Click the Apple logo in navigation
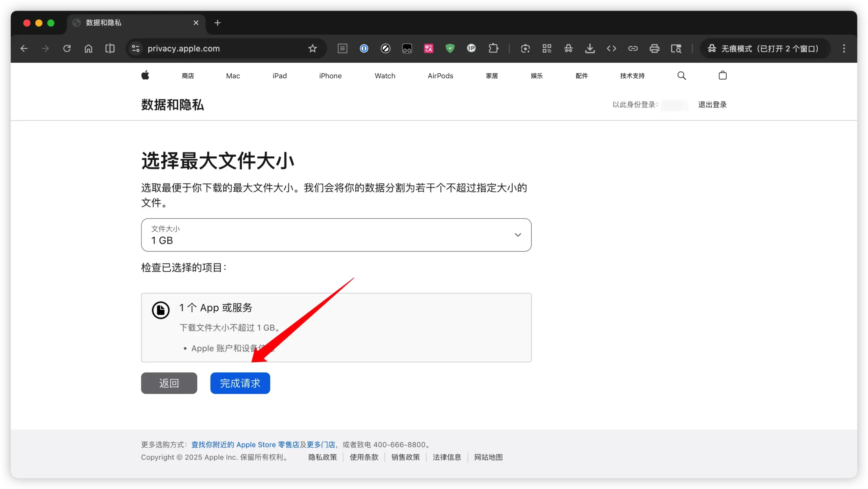This screenshot has width=868, height=489. coord(145,75)
